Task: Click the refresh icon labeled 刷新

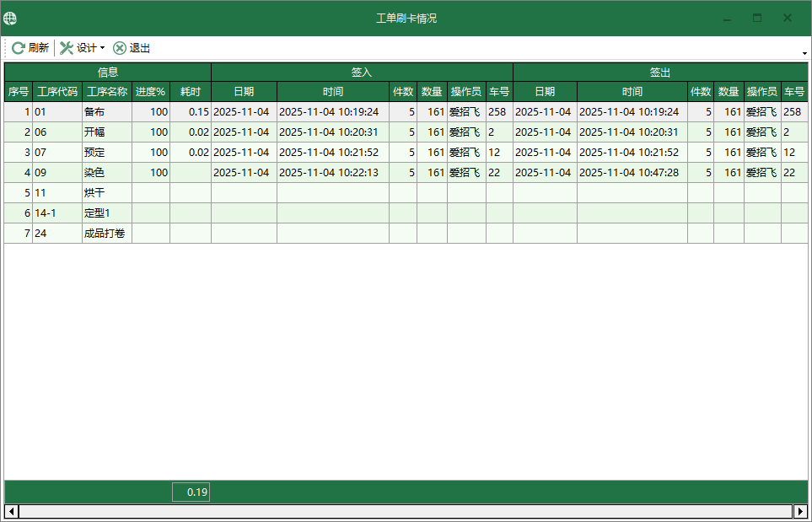Action: pyautogui.click(x=18, y=48)
